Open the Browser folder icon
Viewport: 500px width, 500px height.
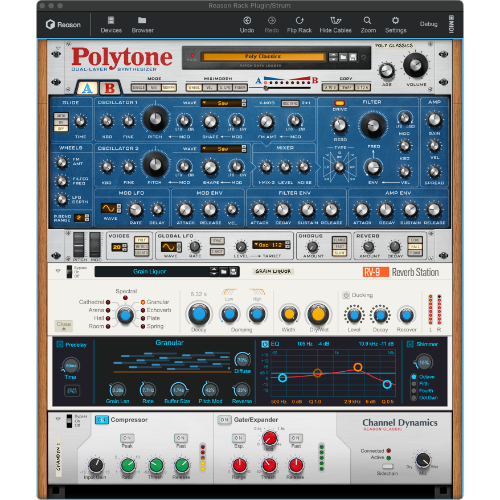coord(142,20)
